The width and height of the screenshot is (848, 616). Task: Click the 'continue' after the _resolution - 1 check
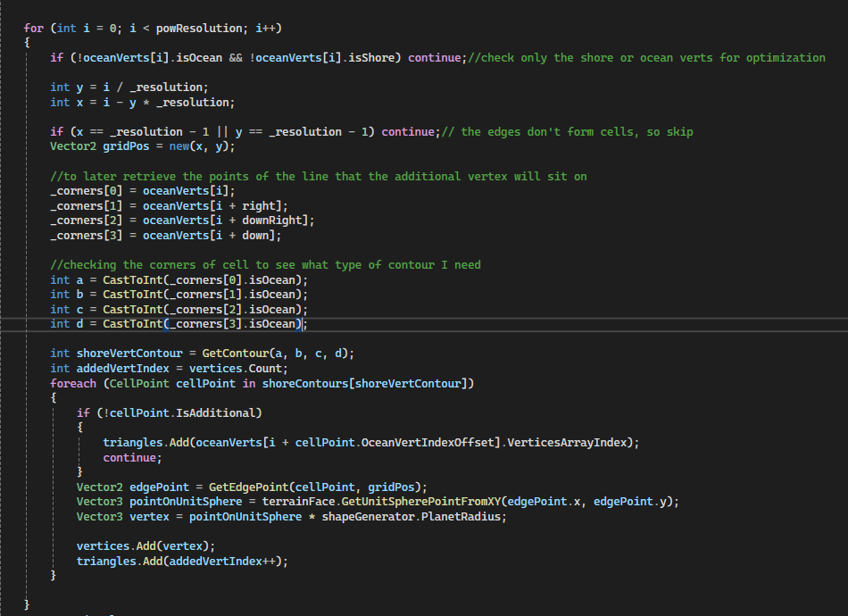pyautogui.click(x=408, y=131)
